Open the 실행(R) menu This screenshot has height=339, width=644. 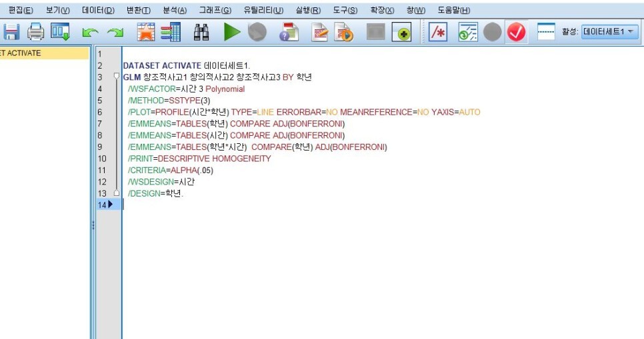[308, 10]
